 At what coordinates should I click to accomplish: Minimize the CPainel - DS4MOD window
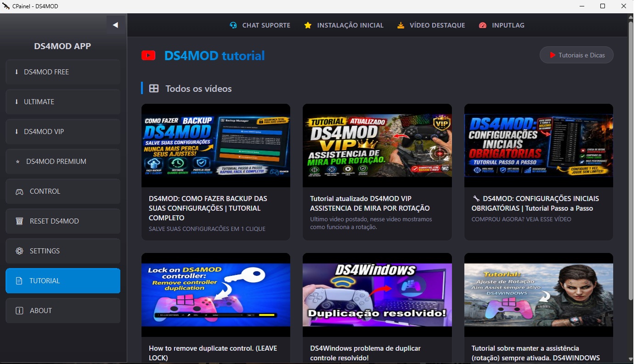(x=582, y=6)
